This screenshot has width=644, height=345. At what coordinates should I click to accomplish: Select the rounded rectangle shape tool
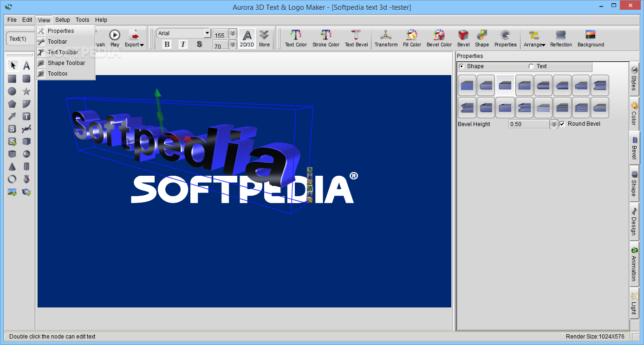26,79
